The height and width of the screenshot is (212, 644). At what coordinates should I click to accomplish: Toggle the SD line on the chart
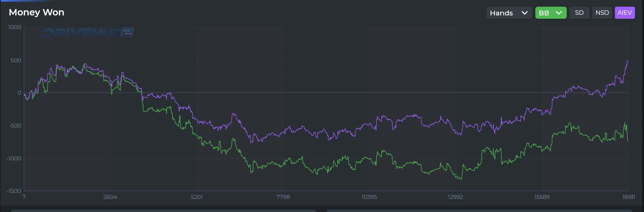579,13
